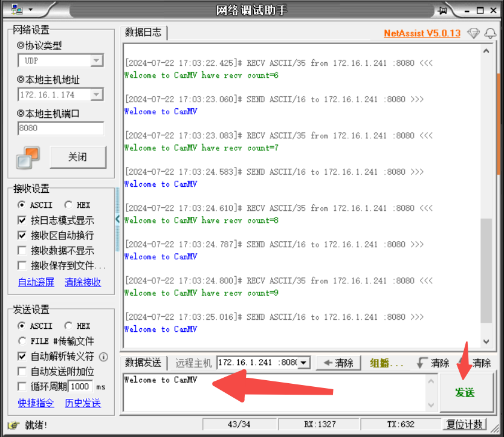This screenshot has height=437, width=504.
Task: Click the orange connection status icon
Action: (28, 157)
